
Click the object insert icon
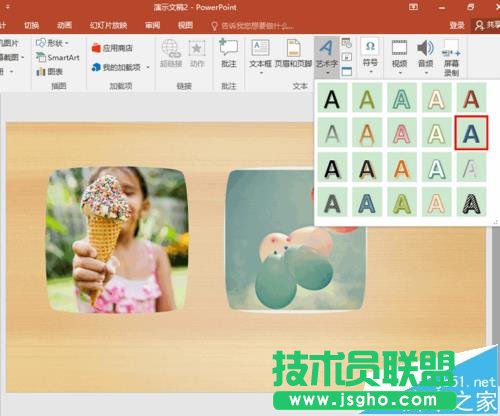pos(347,71)
